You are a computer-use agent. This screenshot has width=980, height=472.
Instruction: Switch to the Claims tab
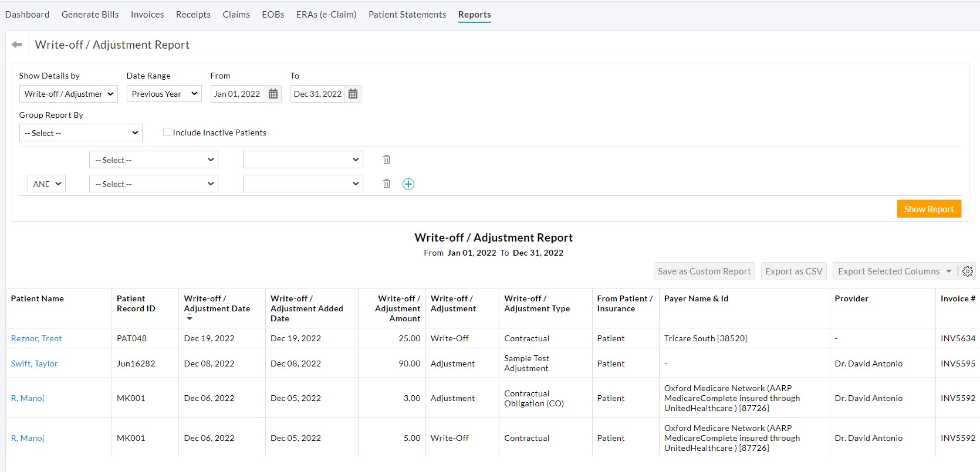pos(236,15)
